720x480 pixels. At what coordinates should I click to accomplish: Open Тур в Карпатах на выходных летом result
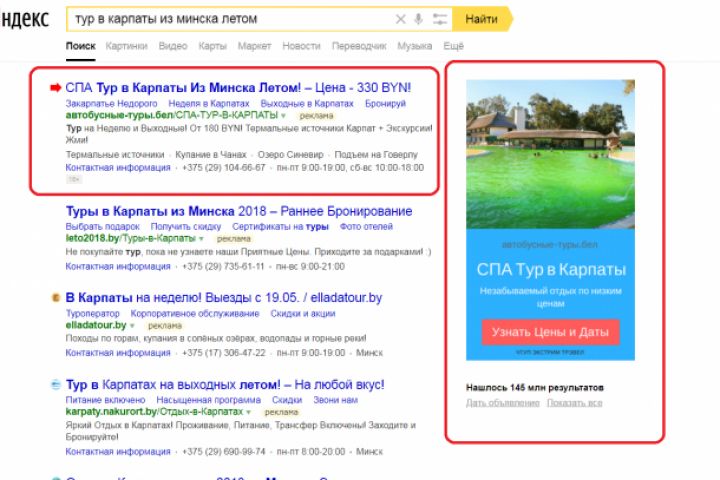pyautogui.click(x=225, y=384)
